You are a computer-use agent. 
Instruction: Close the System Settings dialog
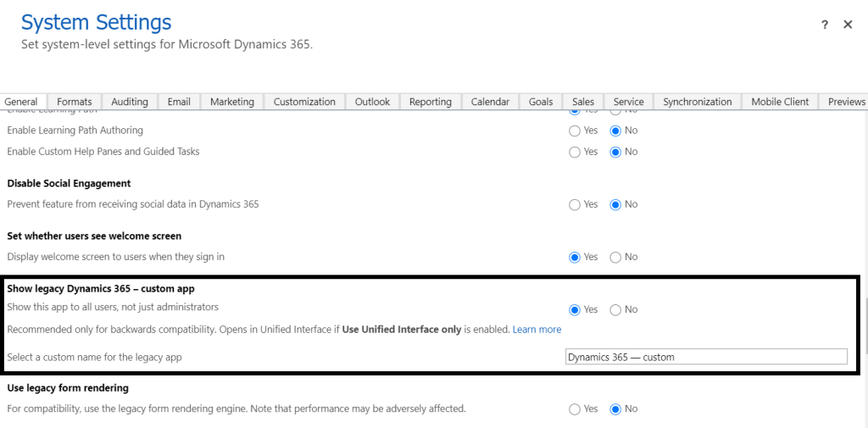(848, 25)
